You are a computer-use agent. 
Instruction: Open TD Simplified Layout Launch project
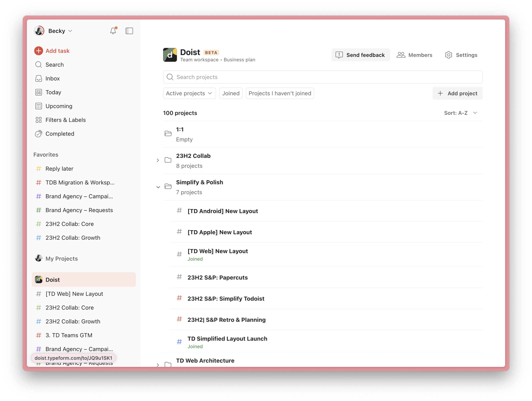[227, 339]
